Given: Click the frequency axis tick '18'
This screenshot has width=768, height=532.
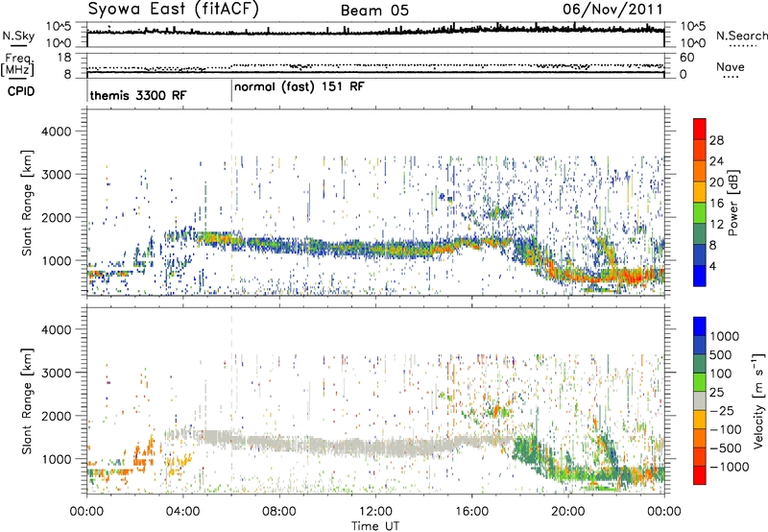Looking at the screenshot, I should tap(64, 58).
